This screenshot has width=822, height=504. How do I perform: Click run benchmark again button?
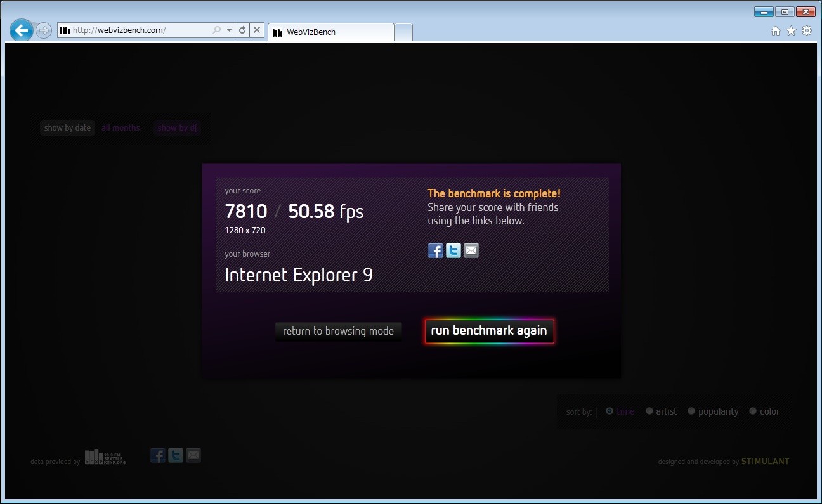(489, 331)
